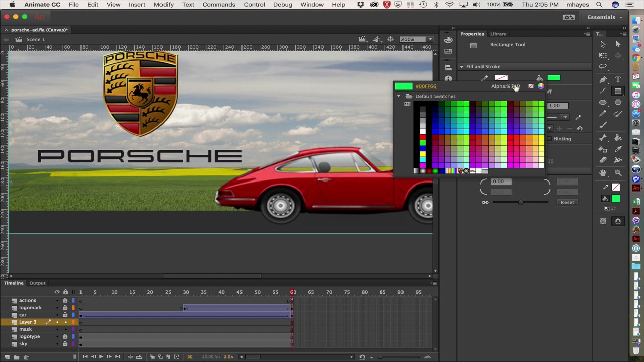The height and width of the screenshot is (362, 644).
Task: Select the Free Transform tool
Action: [603, 56]
